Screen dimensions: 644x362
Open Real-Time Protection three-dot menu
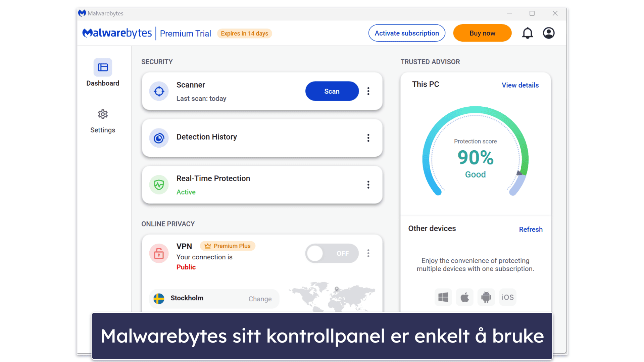tap(368, 185)
